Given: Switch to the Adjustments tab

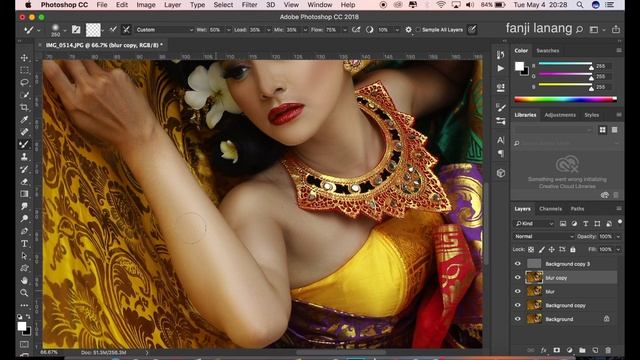Looking at the screenshot, I should 560,115.
